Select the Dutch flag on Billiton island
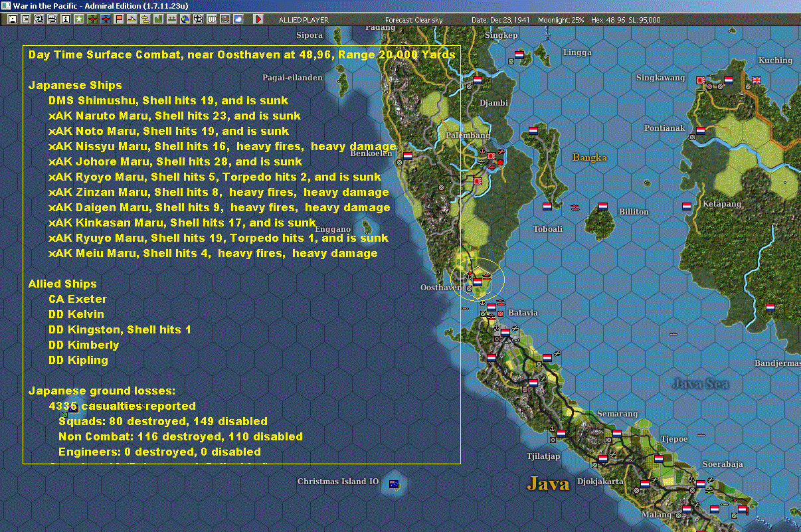801x532 pixels. (603, 206)
